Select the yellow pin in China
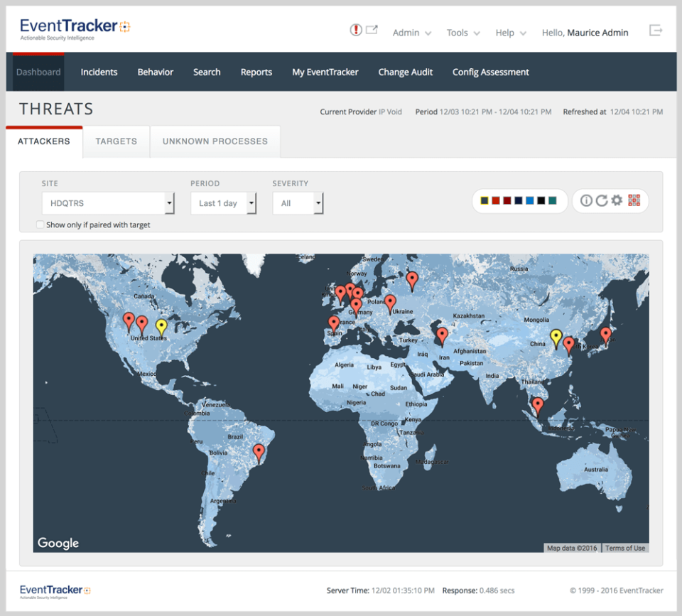 pos(556,339)
